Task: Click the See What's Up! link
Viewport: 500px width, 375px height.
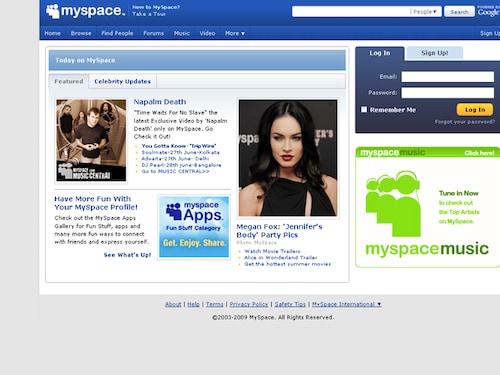Action: click(127, 255)
